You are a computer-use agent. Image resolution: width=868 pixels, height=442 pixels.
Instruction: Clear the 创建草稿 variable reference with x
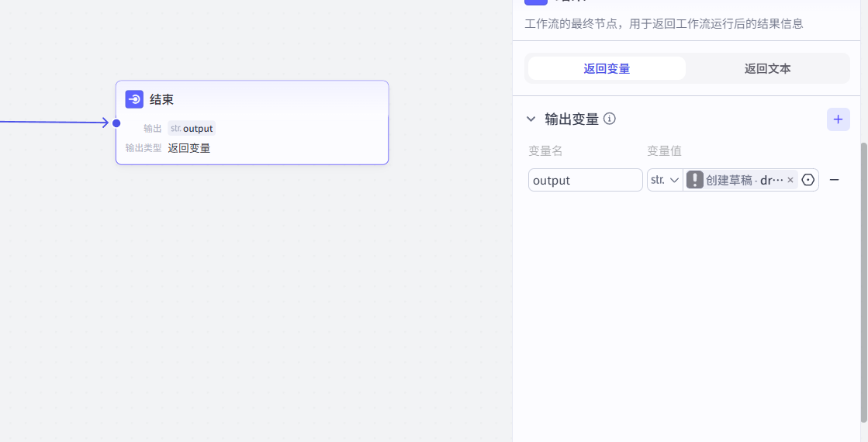pos(790,180)
